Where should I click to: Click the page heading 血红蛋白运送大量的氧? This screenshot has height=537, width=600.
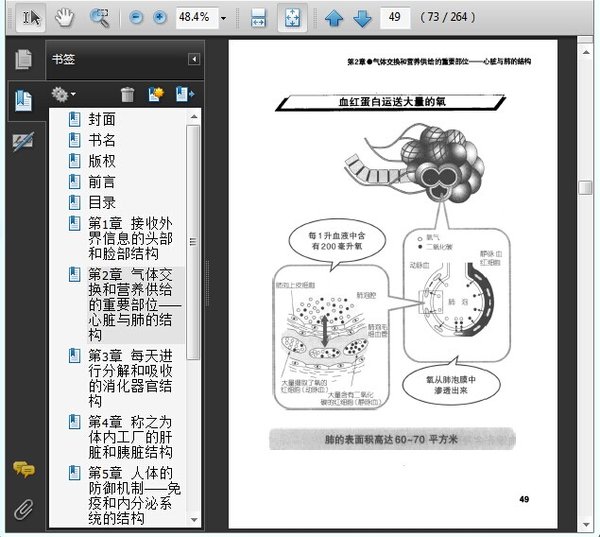tap(392, 102)
